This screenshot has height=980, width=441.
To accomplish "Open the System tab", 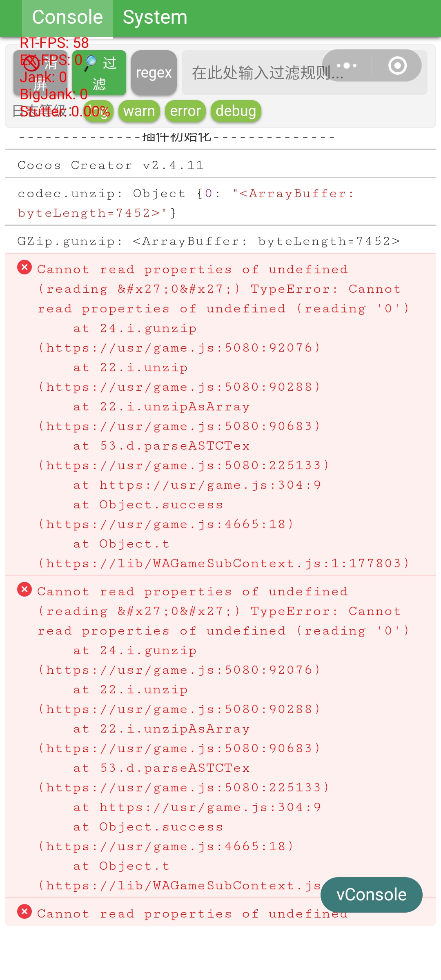I will pos(155,18).
